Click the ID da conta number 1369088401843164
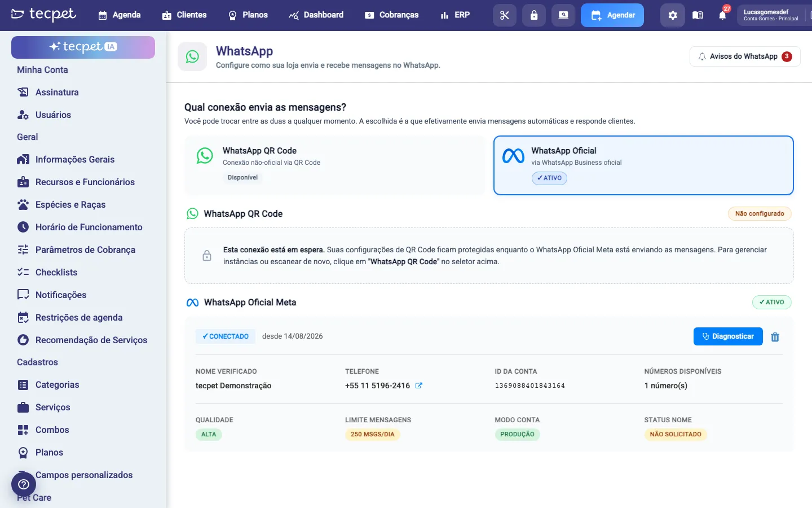This screenshot has height=508, width=812. pyautogui.click(x=530, y=386)
